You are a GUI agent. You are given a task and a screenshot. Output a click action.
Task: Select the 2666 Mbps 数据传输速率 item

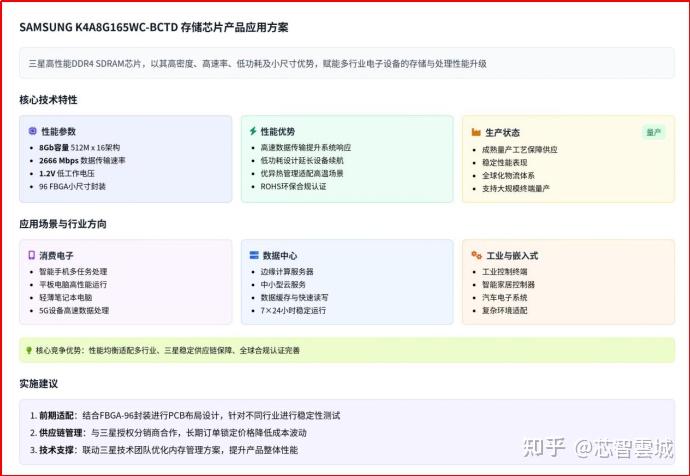[x=82, y=161]
